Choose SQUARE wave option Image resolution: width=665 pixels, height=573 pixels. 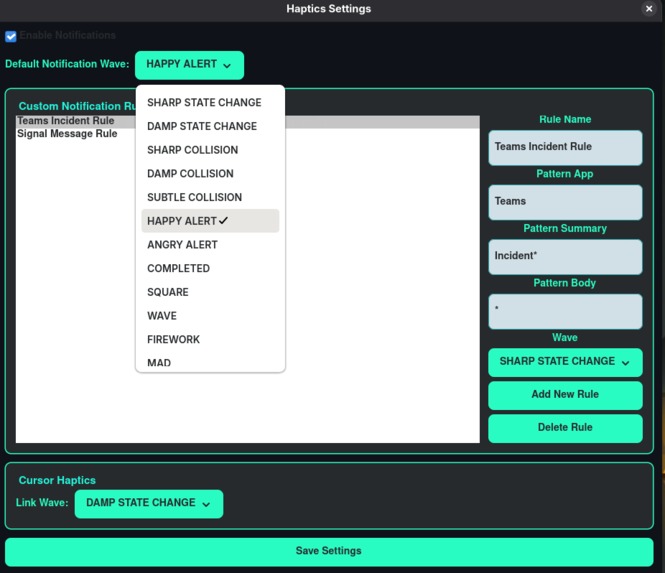(210, 292)
